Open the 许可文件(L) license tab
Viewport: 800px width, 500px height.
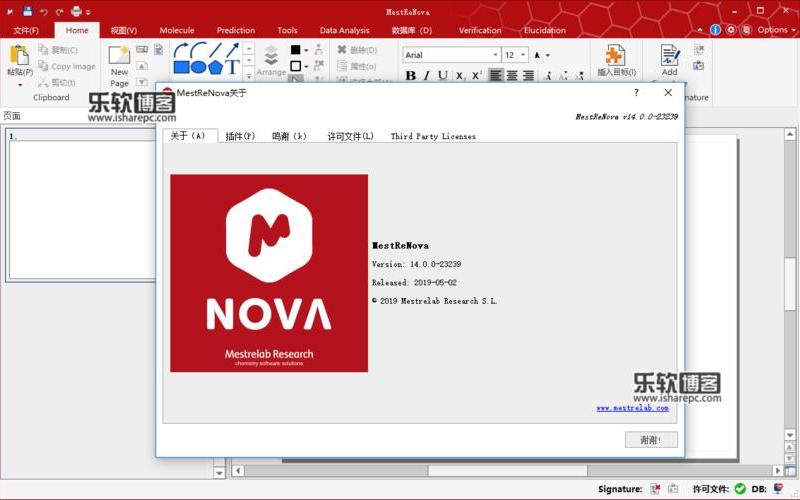coord(351,136)
